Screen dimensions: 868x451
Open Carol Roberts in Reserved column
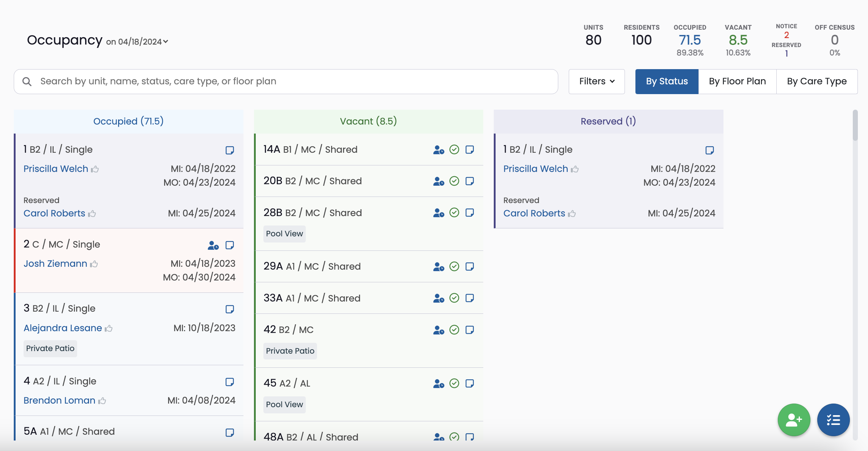534,213
